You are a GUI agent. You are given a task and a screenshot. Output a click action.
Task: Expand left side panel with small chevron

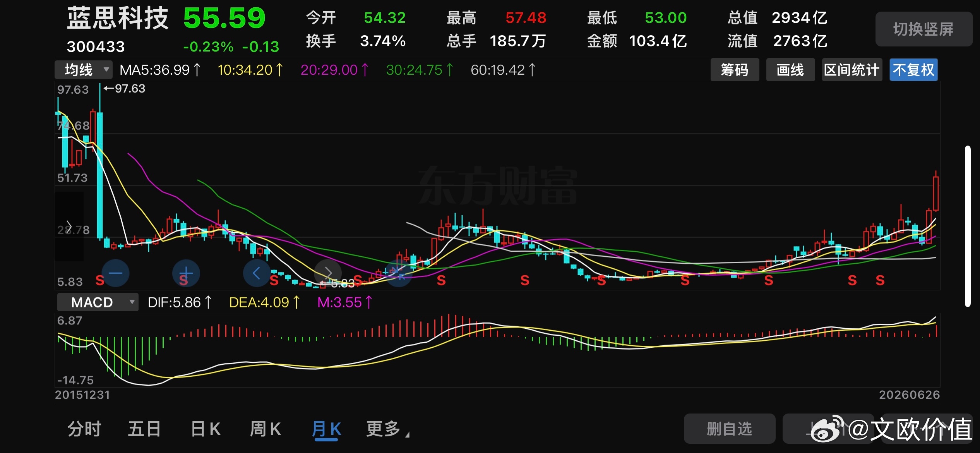69,226
